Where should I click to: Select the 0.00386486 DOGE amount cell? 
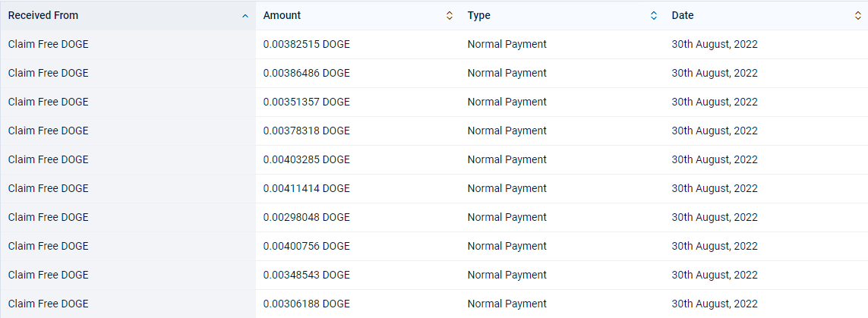pos(358,73)
